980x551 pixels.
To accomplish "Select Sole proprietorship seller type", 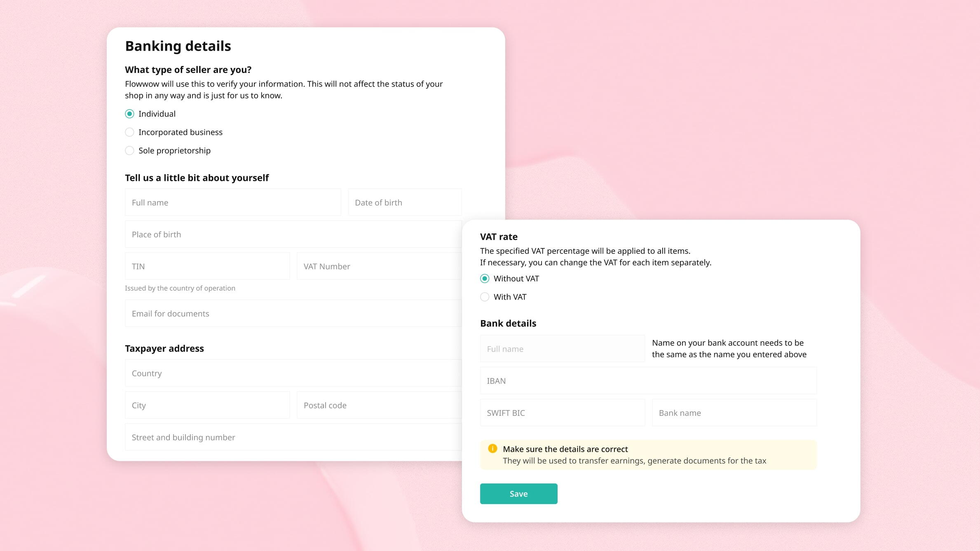I will tap(129, 150).
